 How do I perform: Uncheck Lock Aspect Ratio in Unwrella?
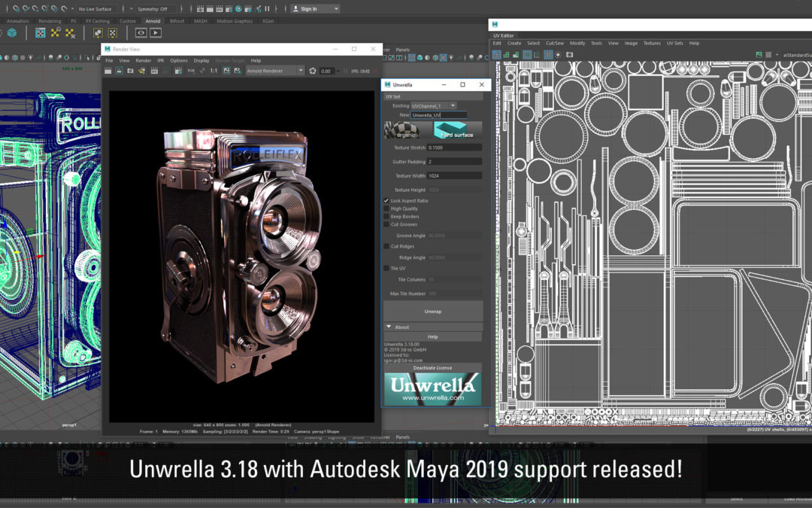tap(386, 201)
